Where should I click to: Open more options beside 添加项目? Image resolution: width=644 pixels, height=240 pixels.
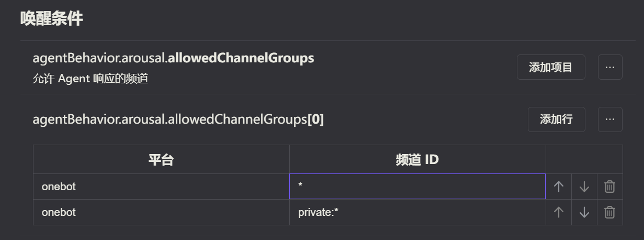(609, 67)
